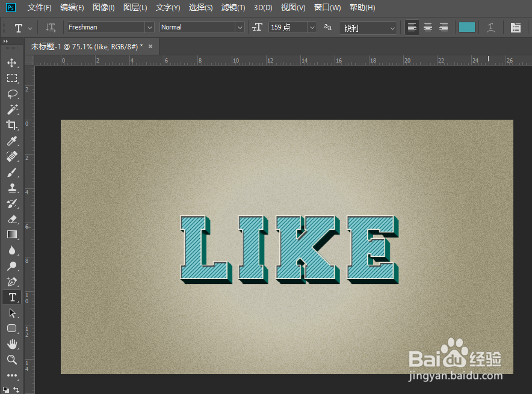532x394 pixels.
Task: Select the Eraser tool
Action: click(12, 219)
